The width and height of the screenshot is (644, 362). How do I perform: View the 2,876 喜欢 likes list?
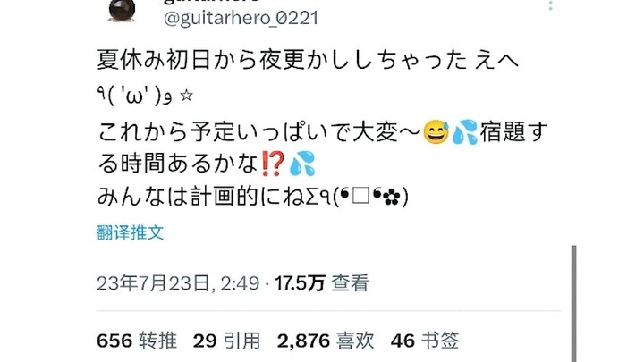pos(326,341)
